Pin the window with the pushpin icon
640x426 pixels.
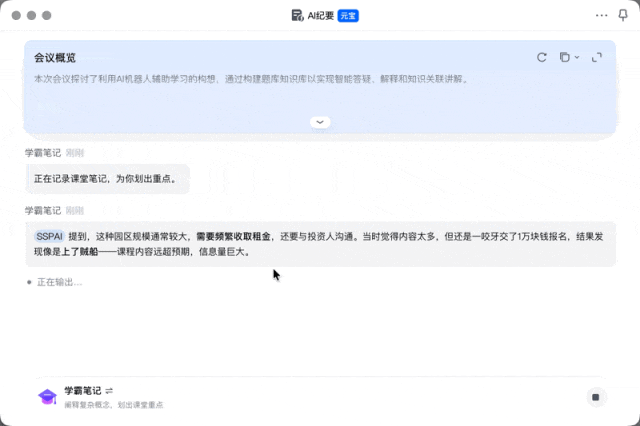coord(623,16)
